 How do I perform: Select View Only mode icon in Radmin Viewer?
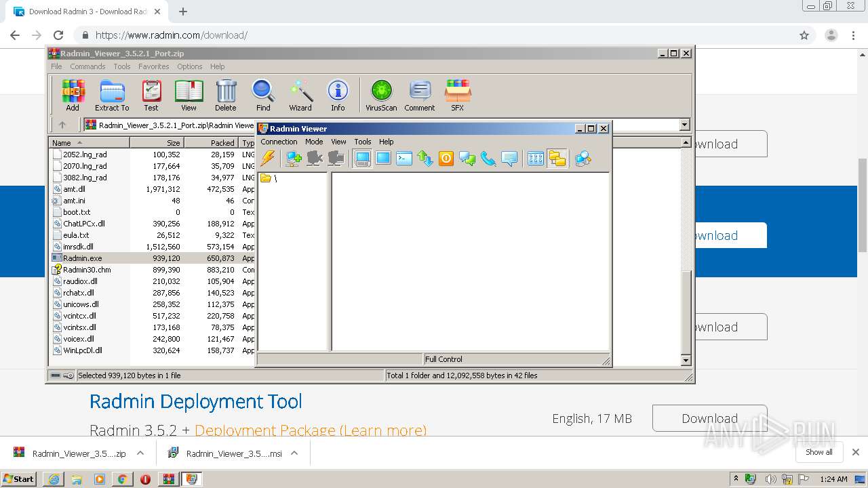pos(383,159)
